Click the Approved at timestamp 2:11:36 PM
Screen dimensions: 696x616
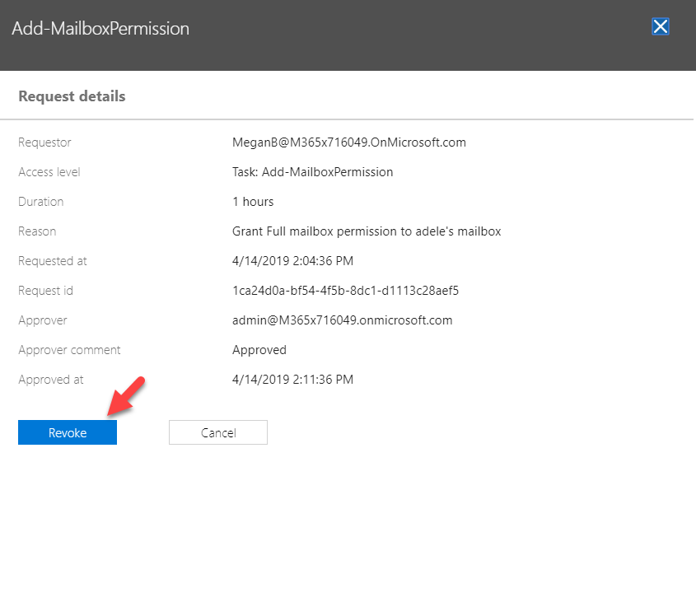coord(292,380)
